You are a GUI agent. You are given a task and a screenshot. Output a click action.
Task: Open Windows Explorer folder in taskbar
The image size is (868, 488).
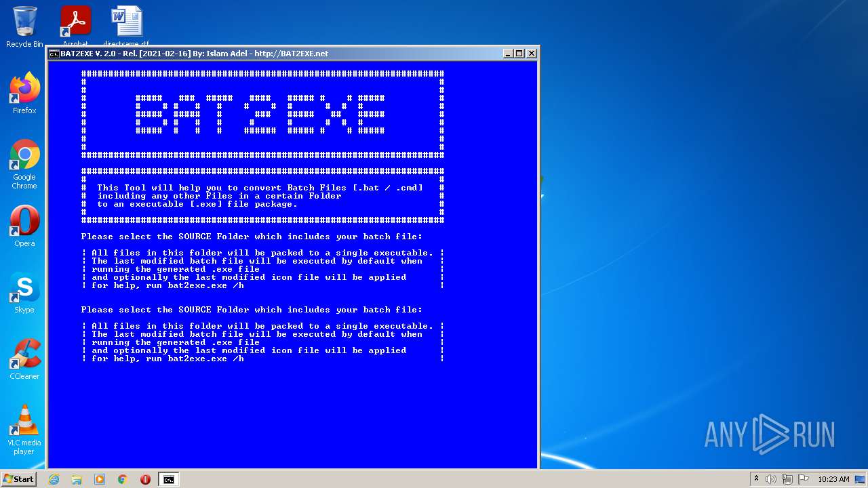pos(77,479)
